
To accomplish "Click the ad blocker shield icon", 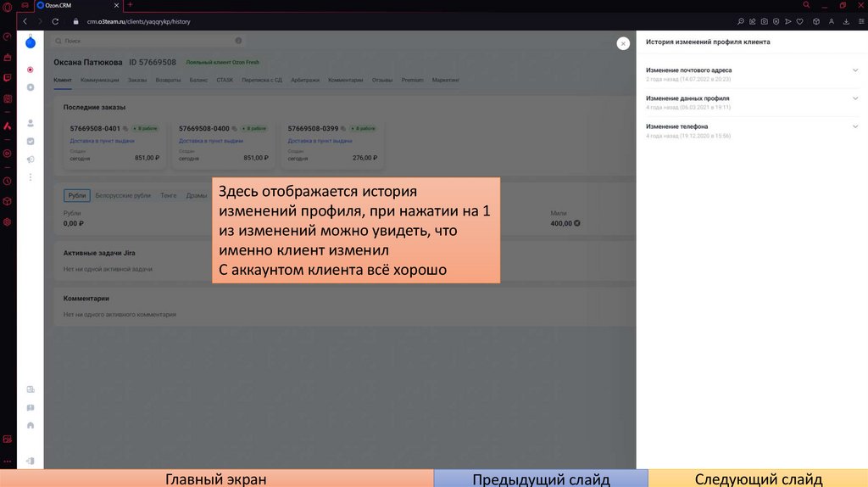I will tap(776, 21).
